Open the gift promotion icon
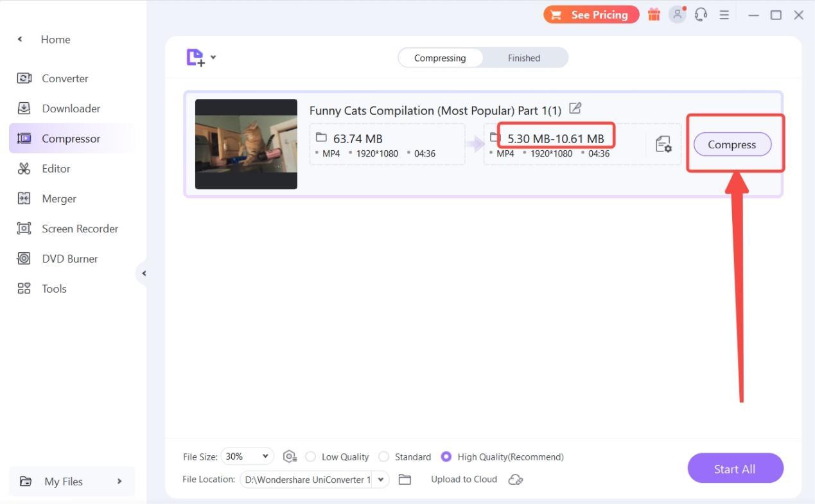815x504 pixels. (654, 14)
